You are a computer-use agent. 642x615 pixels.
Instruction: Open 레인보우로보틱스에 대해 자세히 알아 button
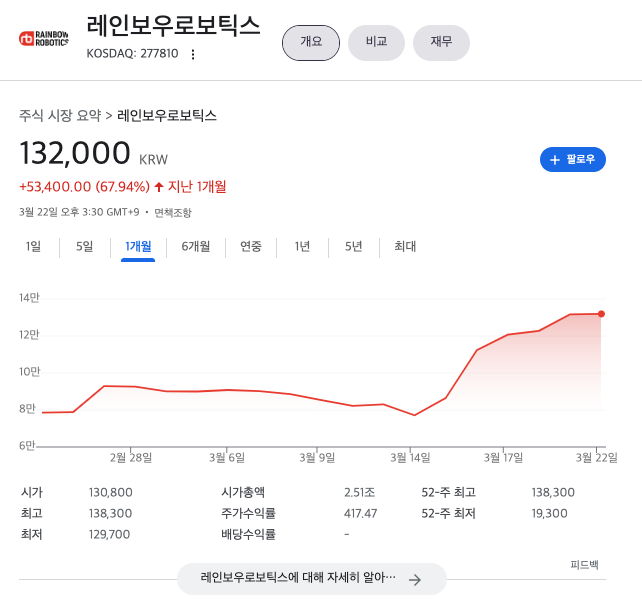pos(312,579)
